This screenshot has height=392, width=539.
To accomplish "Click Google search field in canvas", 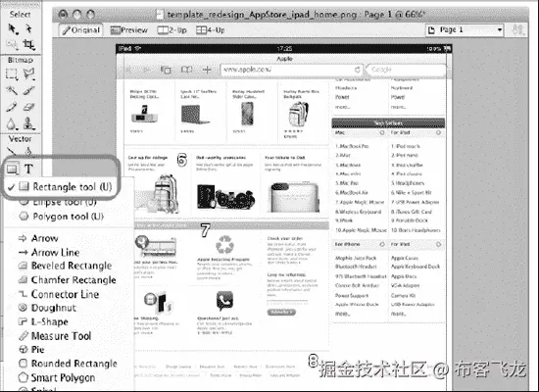I will [407, 70].
